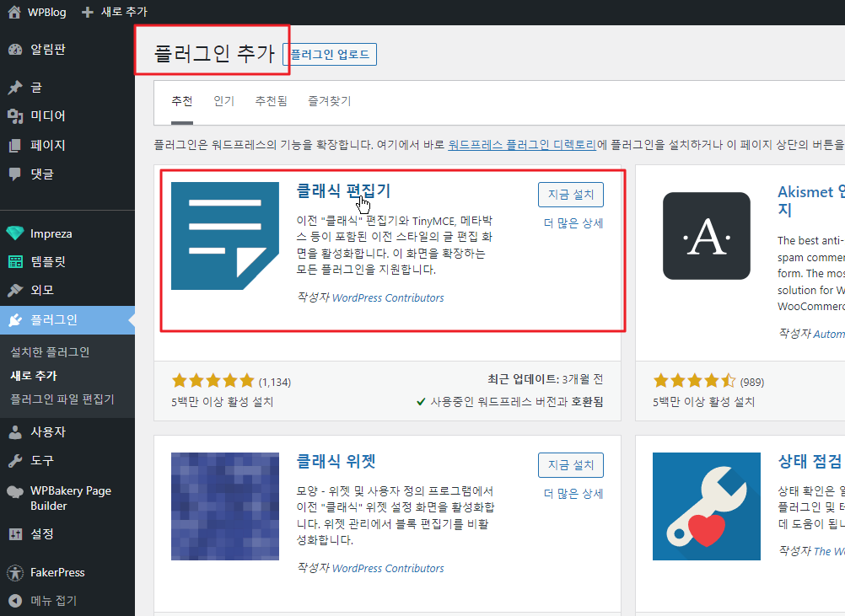Click the 댓글 comment bubble icon
This screenshot has height=616, width=845.
pyautogui.click(x=15, y=174)
